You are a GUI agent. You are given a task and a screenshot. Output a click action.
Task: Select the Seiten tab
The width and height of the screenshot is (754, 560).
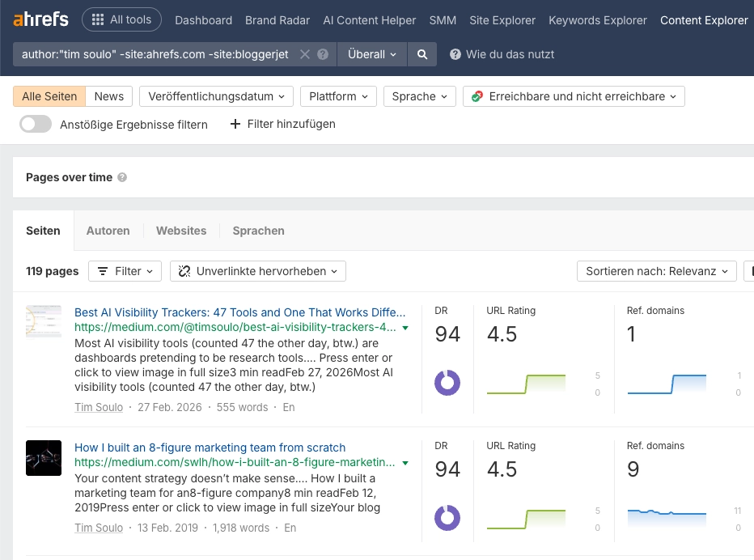click(43, 231)
